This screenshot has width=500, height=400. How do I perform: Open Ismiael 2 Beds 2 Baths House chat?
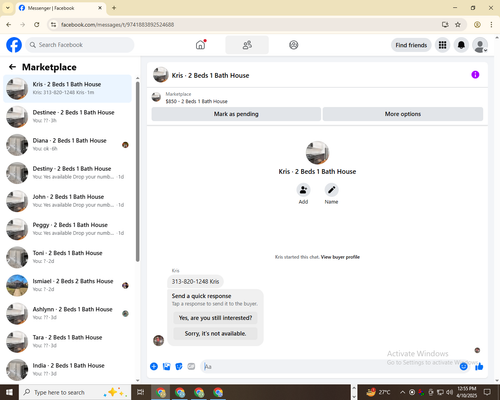coord(68,285)
